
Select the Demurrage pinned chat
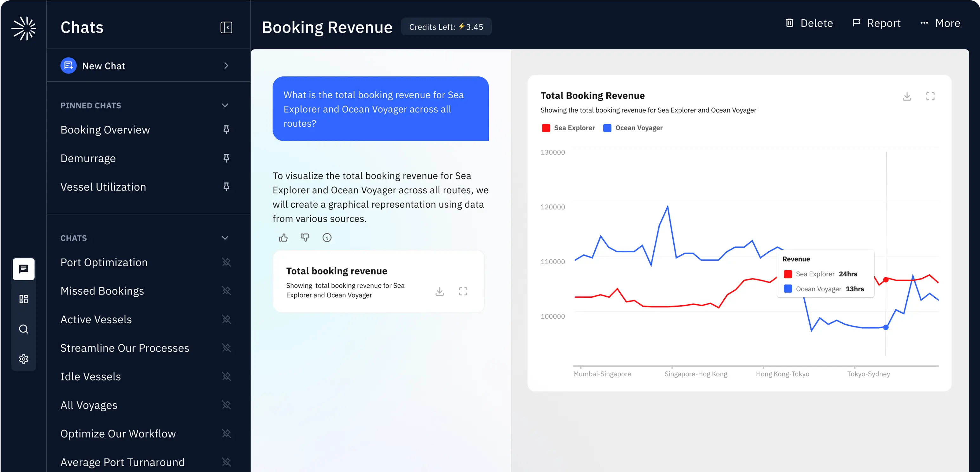coord(88,158)
